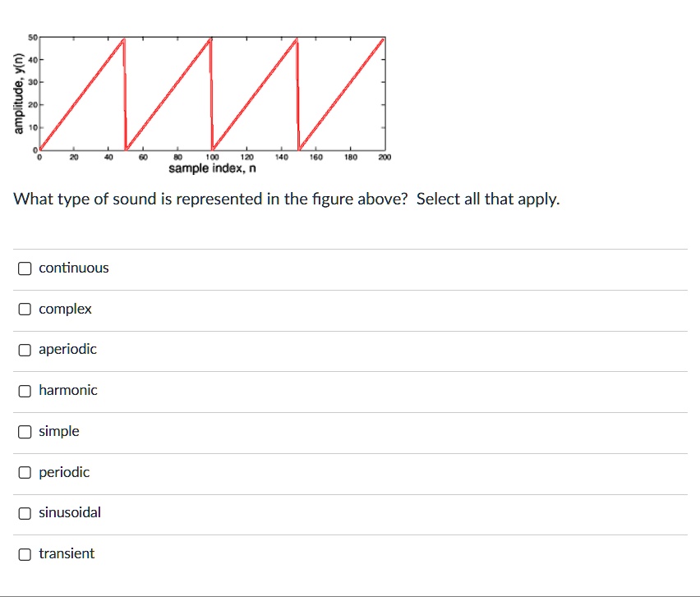
Task: Select the 'aperiodic' checkbox
Action: (x=25, y=350)
